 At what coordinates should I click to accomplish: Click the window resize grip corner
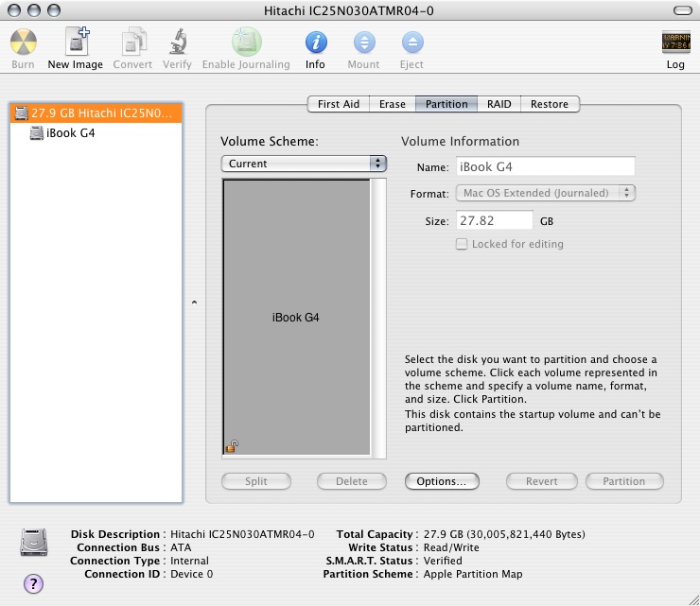[x=693, y=599]
